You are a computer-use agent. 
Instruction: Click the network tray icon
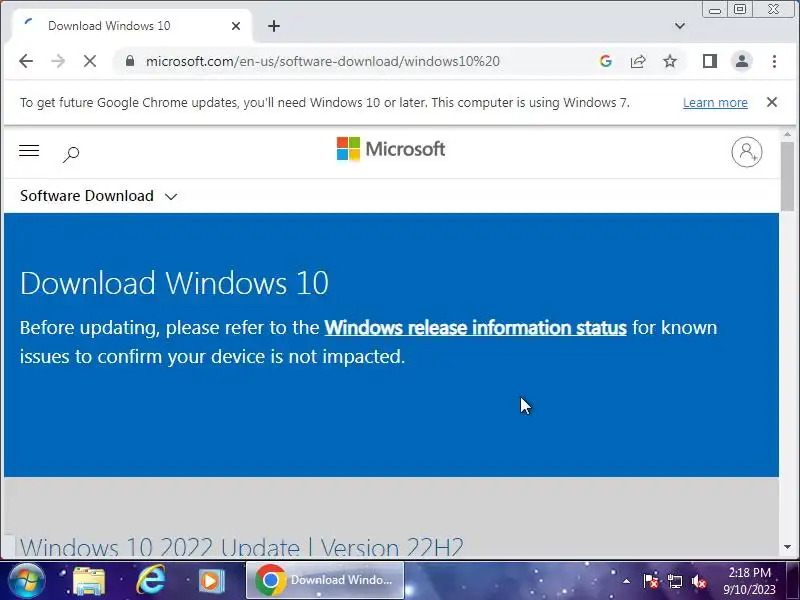[674, 581]
